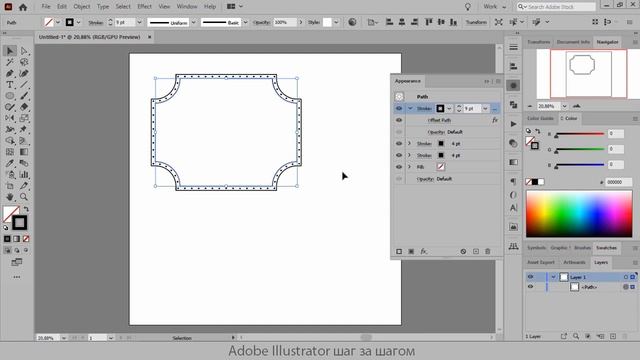Open stroke weight dropdown in Appearance panel
This screenshot has width=640, height=360.
tap(485, 109)
